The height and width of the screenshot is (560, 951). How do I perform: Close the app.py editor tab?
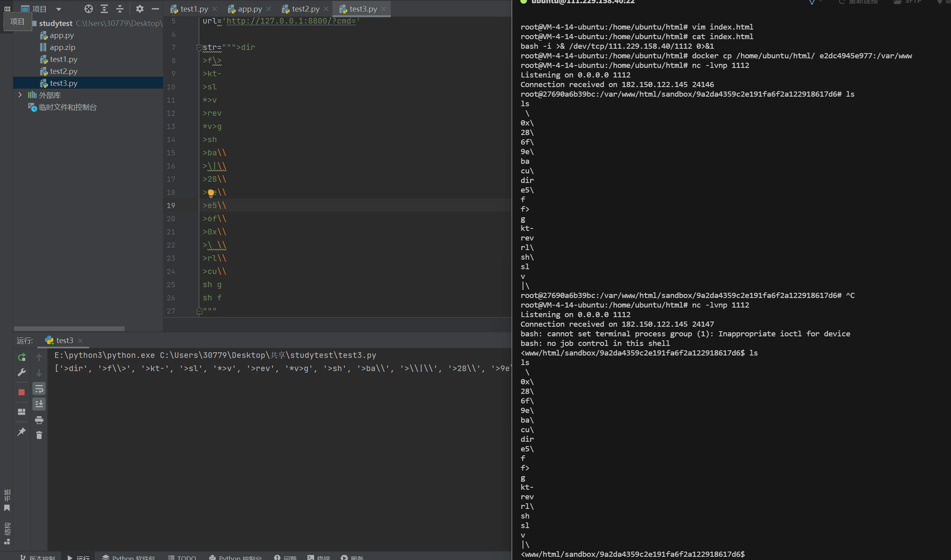tap(269, 9)
